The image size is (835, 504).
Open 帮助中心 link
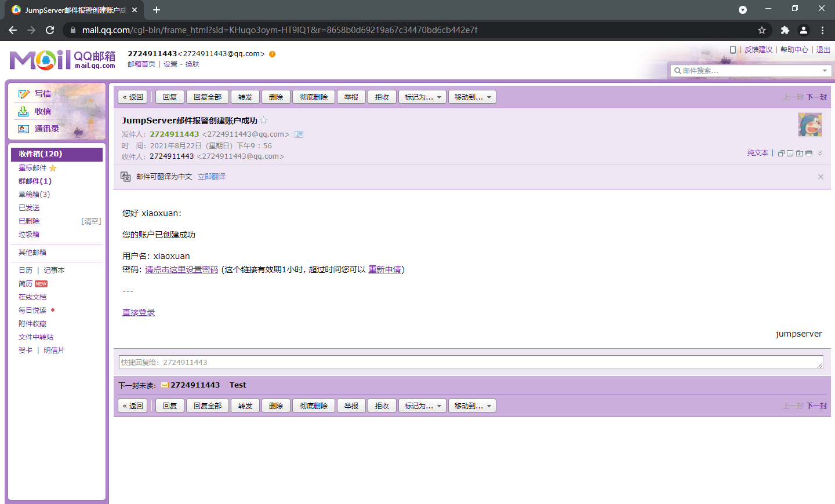point(794,50)
